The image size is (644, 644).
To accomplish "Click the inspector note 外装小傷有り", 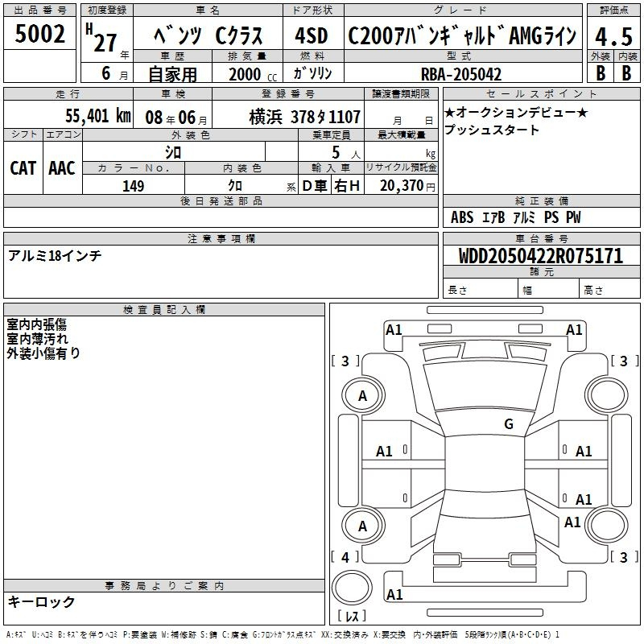I will [x=43, y=353].
